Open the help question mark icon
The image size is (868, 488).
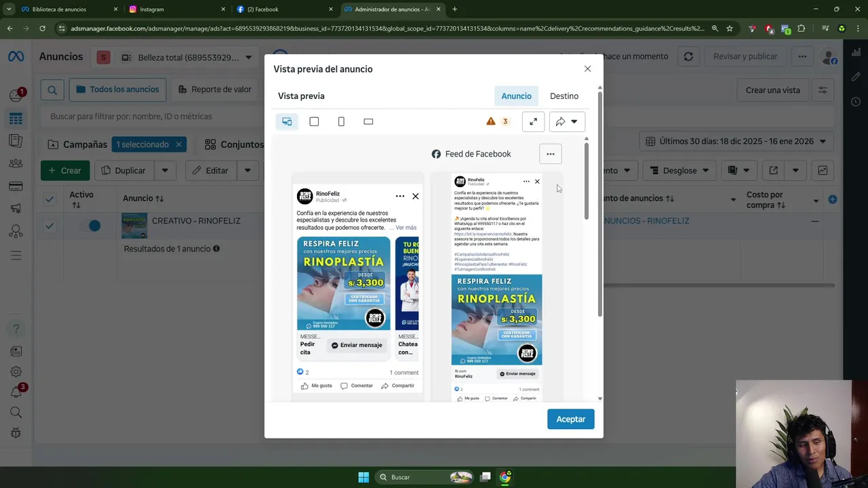point(16,329)
